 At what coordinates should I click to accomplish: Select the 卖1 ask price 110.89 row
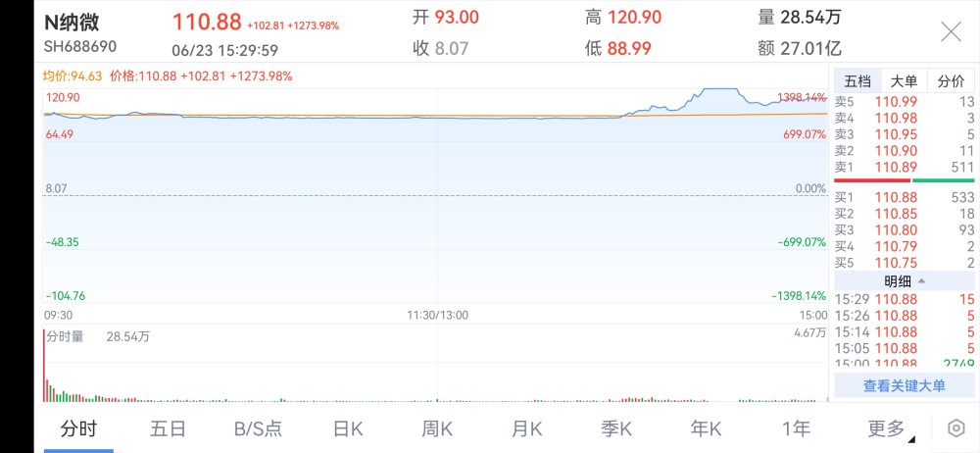(x=905, y=167)
